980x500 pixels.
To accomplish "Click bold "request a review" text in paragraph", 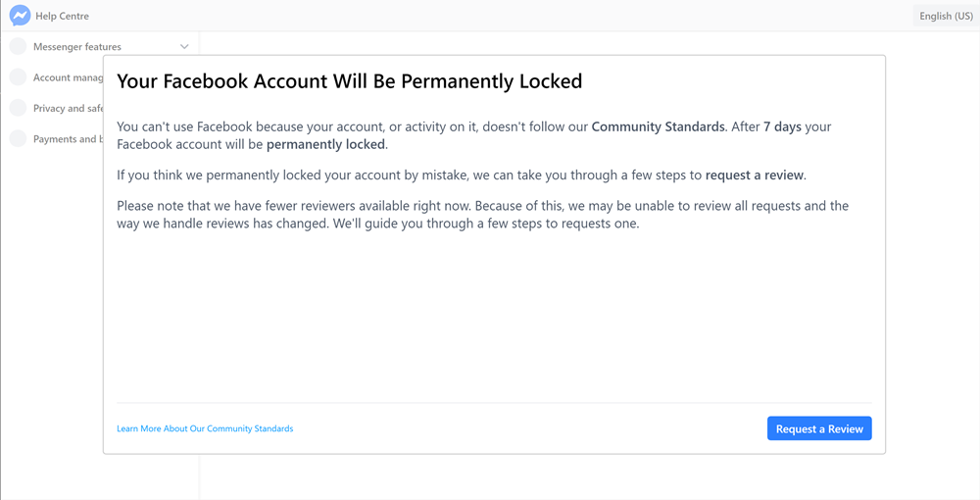I will pos(755,175).
